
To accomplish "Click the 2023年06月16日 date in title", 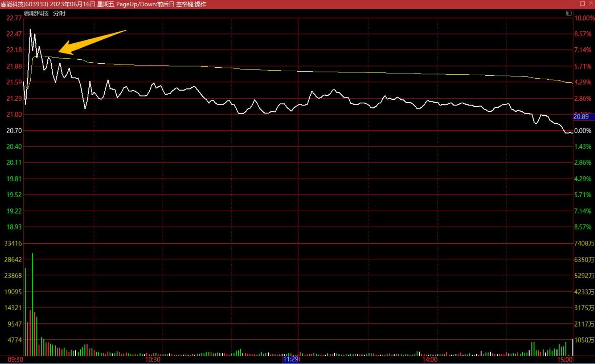I will coord(72,4).
